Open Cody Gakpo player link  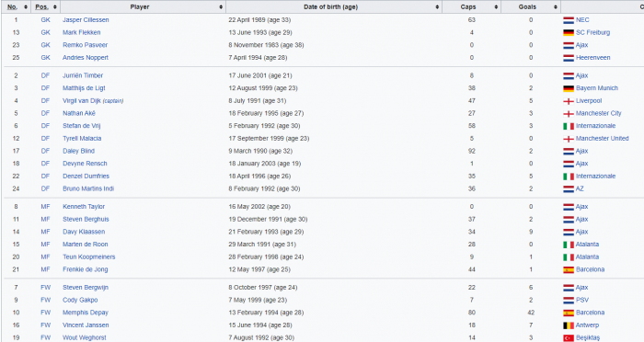(x=80, y=300)
